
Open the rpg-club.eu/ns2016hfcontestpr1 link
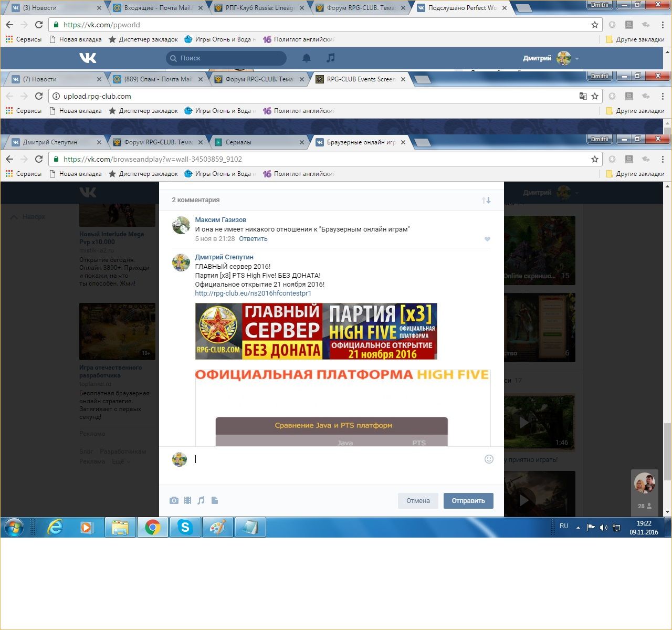[x=253, y=293]
